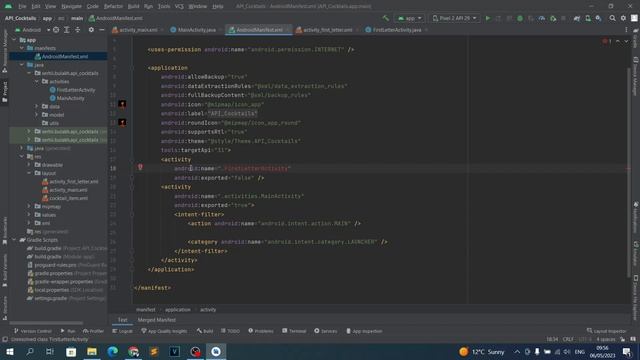Hide the Project panel with minus icon
Image resolution: width=640 pixels, height=360 pixels.
click(102, 30)
